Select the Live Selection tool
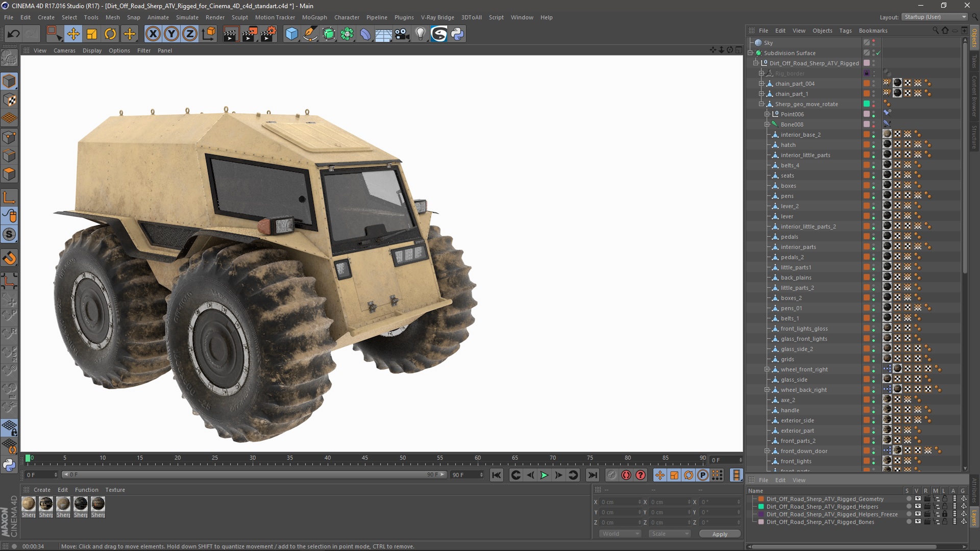Image resolution: width=980 pixels, height=551 pixels. coord(54,34)
